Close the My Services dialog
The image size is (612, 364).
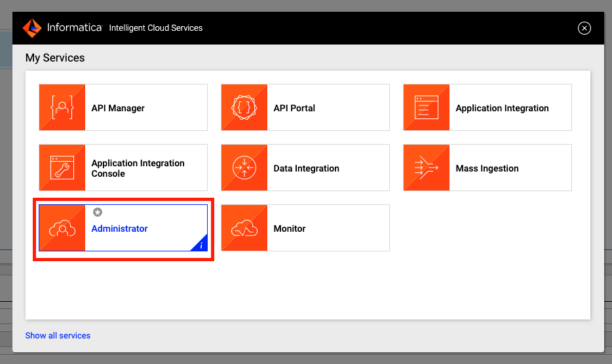(584, 28)
